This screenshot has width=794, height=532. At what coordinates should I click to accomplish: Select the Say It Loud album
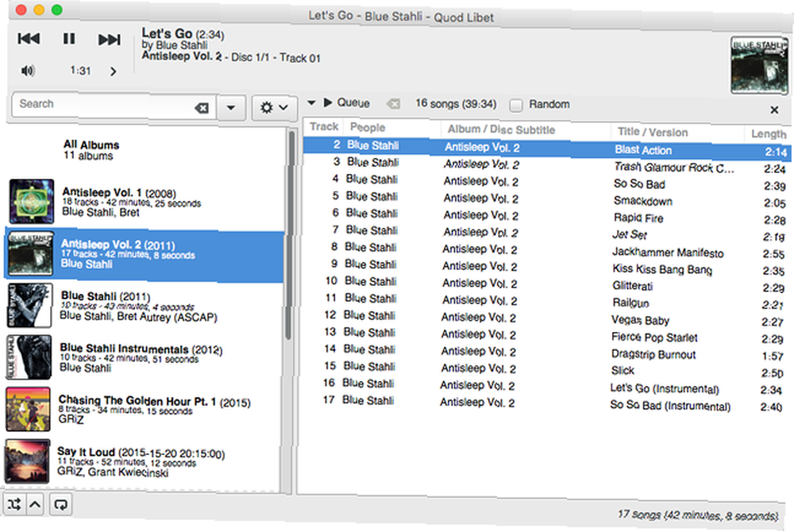(142, 461)
